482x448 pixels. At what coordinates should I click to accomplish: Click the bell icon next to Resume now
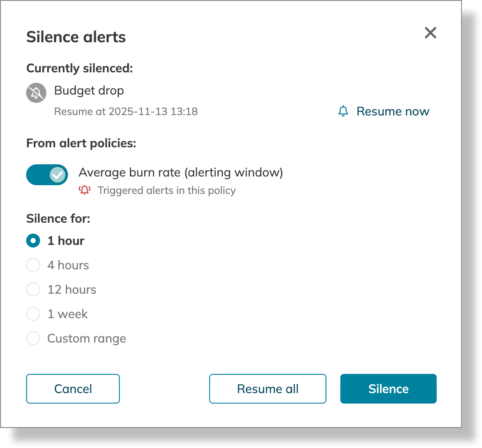(x=343, y=111)
